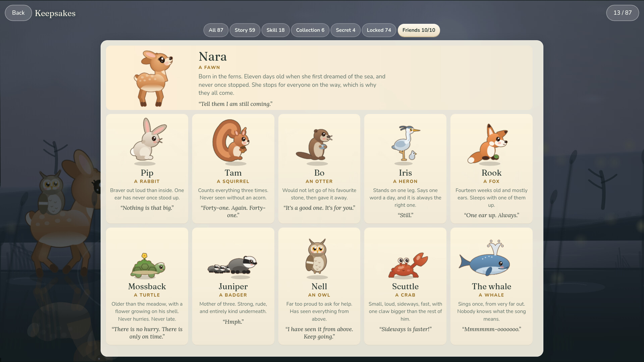
Task: Click the quote "Mmmmmm-ooooooo."
Action: (x=491, y=329)
